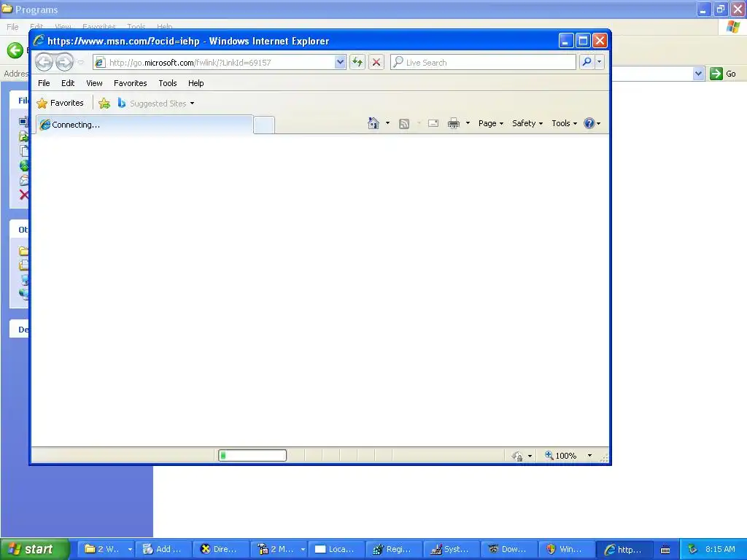
Task: Open the Loca... taskbar button
Action: point(336,549)
